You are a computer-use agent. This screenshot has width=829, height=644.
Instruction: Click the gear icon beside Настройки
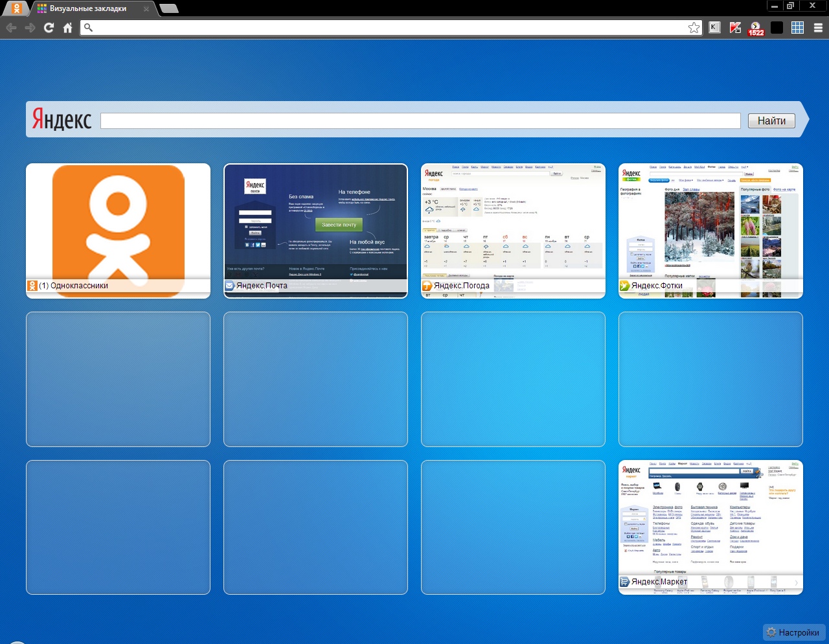click(x=771, y=632)
